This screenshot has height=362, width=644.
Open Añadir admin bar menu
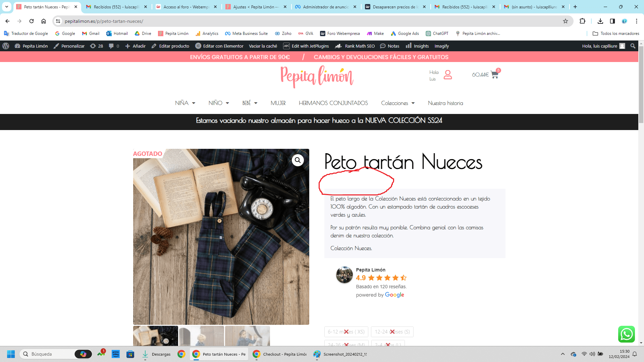135,46
